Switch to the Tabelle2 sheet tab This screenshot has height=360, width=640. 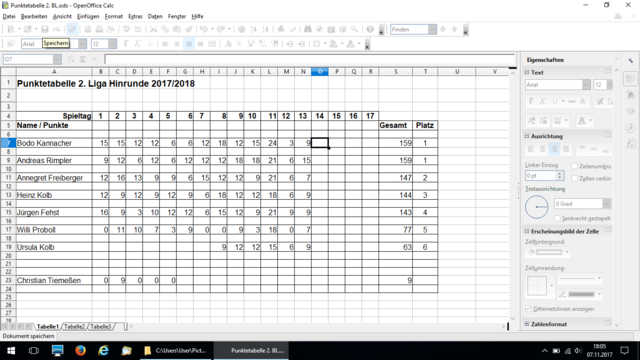pos(74,327)
